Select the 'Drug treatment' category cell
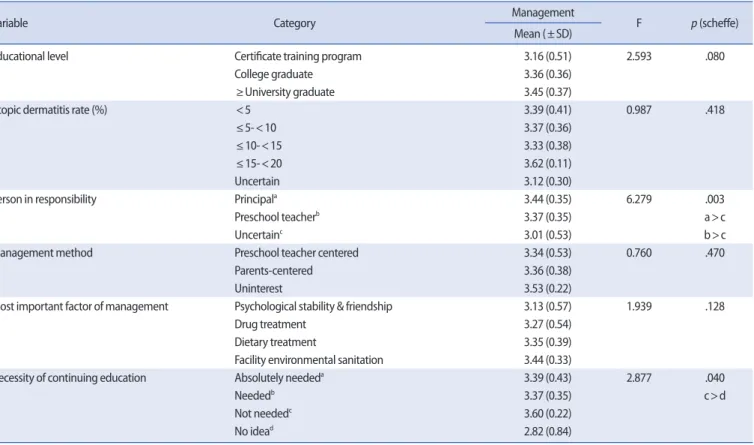 [x=270, y=324]
